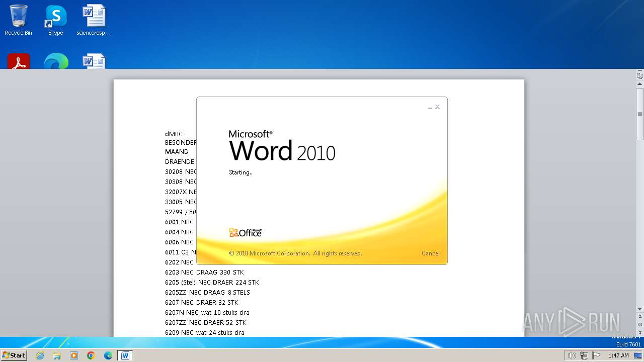Launch Skype from the desktop
This screenshot has width=644, height=362.
click(x=56, y=20)
